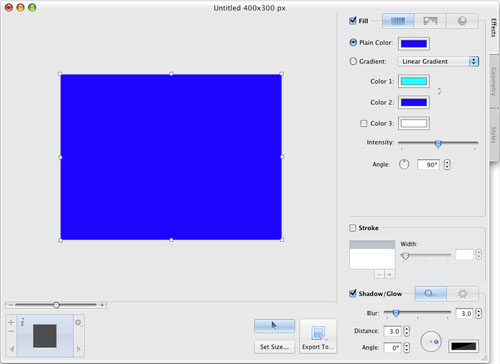Click the Export To icon button
Image resolution: width=500 pixels, height=364 pixels.
(x=318, y=336)
